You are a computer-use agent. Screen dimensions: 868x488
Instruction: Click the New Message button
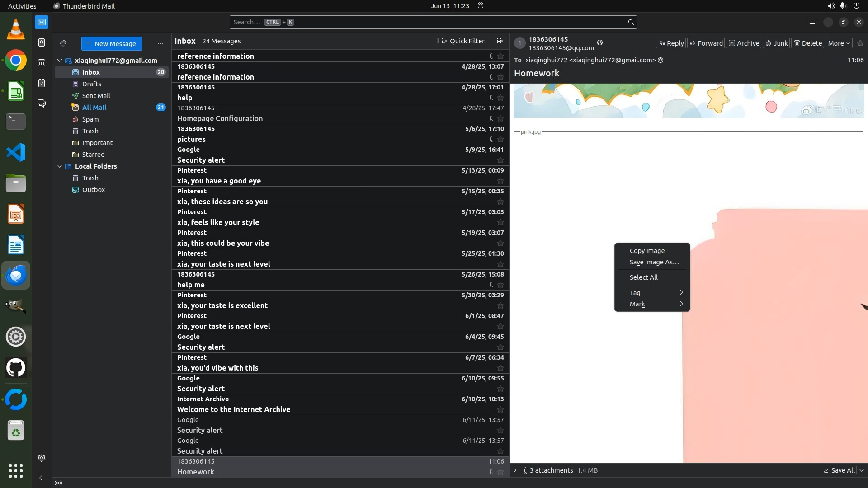[x=111, y=44]
